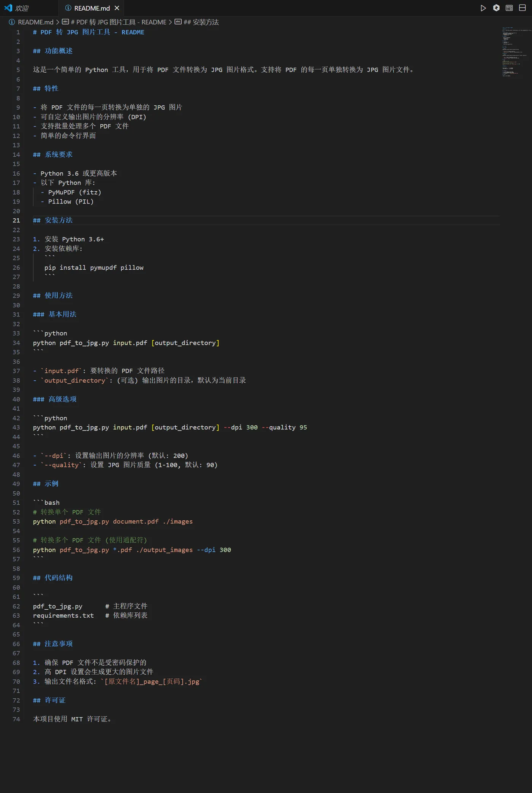This screenshot has height=793, width=532.
Task: Click 'python pdf_to_jpg.py document.pdf ./images' line
Action: pyautogui.click(x=113, y=521)
